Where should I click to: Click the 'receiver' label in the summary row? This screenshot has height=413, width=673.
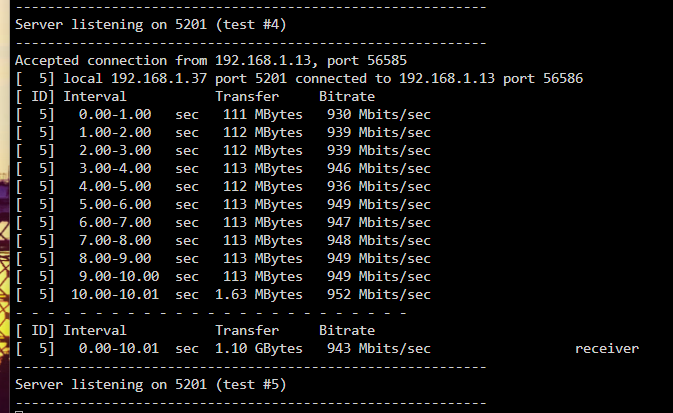coord(607,349)
